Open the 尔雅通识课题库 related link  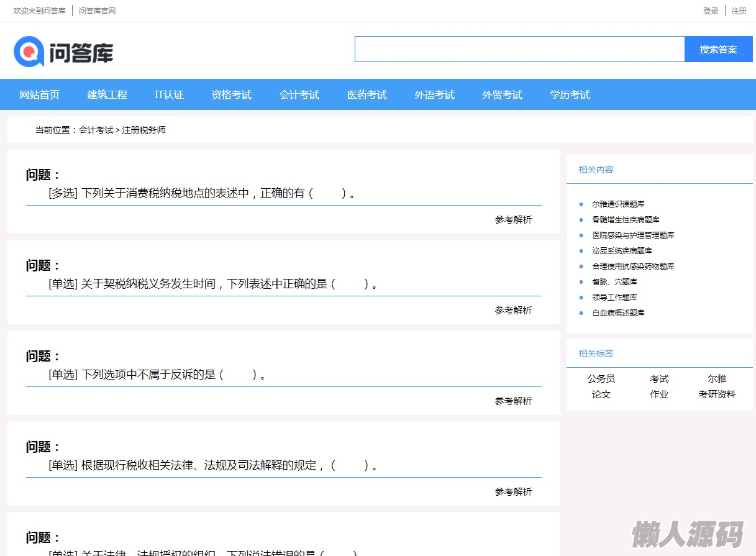coord(618,204)
